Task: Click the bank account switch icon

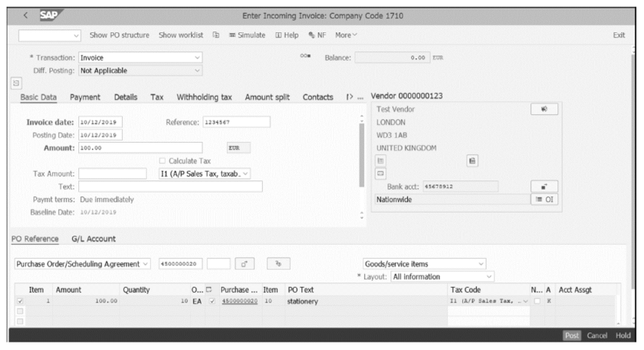Action: (x=544, y=187)
